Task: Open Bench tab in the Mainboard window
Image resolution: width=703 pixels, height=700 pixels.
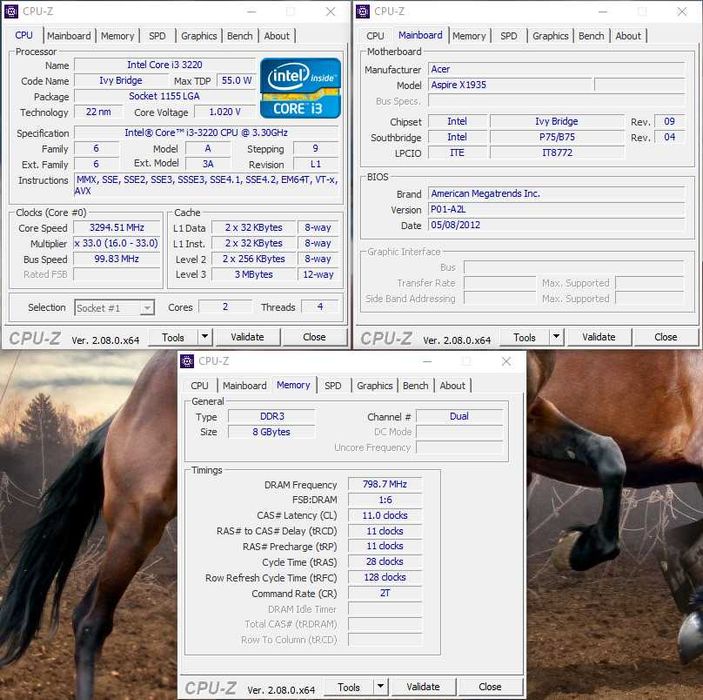Action: click(591, 36)
